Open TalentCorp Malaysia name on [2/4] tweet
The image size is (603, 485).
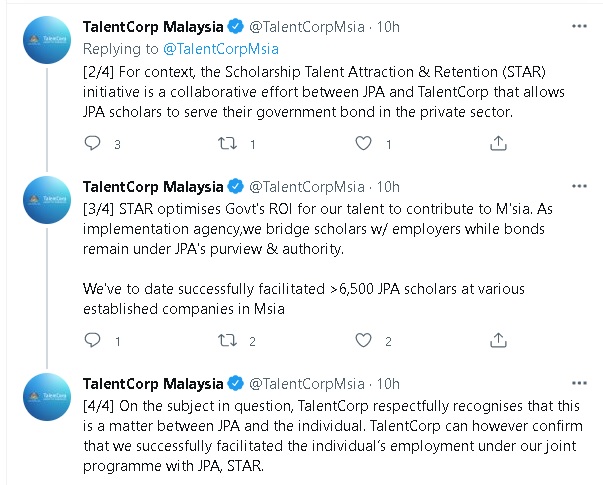153,27
